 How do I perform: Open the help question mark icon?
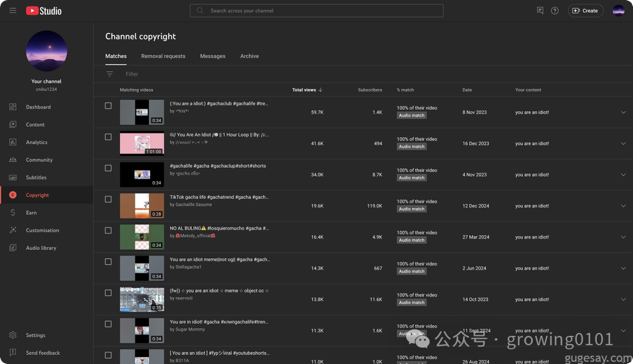(554, 11)
